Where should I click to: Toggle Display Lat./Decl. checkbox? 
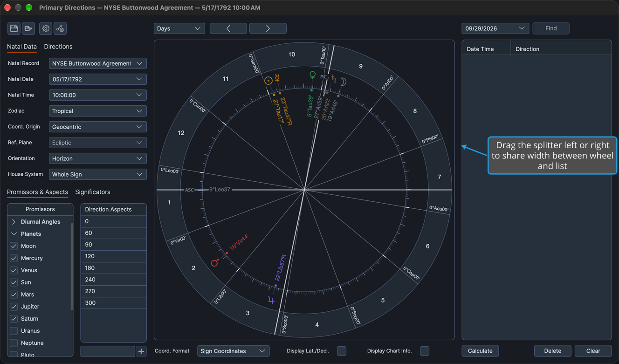(x=342, y=351)
